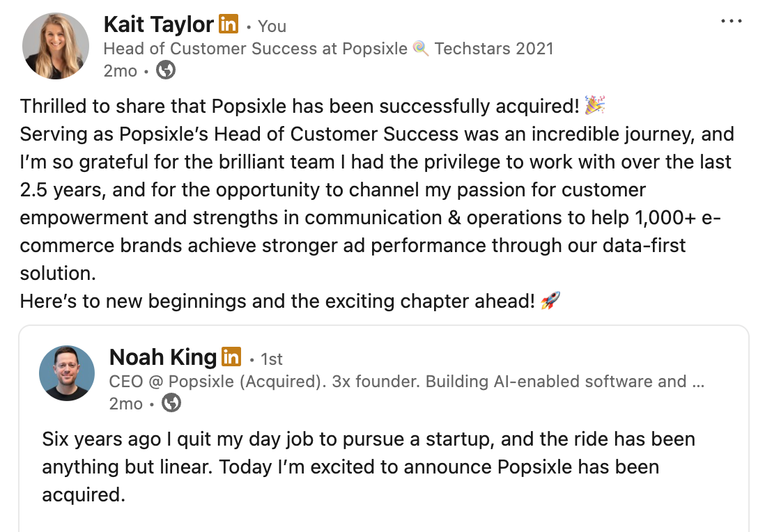
Task: Click Kait Taylor's profile photo
Action: 56,46
